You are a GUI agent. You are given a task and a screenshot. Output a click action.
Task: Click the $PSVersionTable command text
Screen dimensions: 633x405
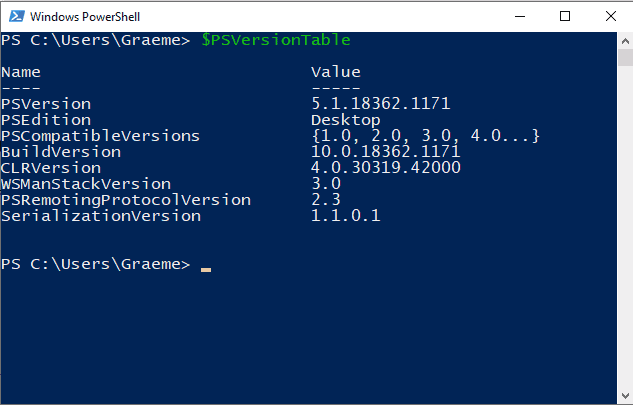(x=276, y=40)
